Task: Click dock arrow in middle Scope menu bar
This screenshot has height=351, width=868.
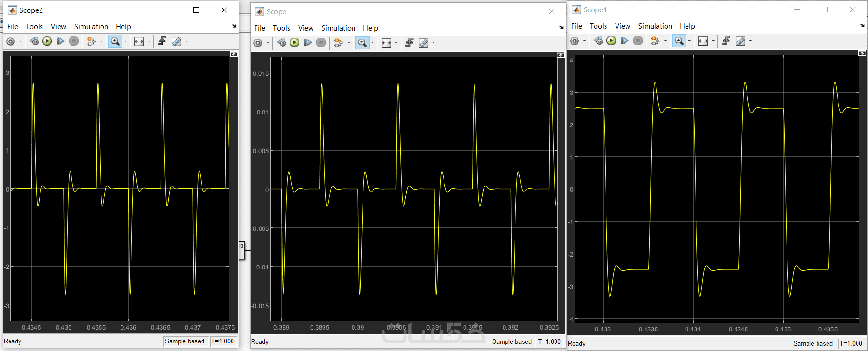Action: point(561,28)
